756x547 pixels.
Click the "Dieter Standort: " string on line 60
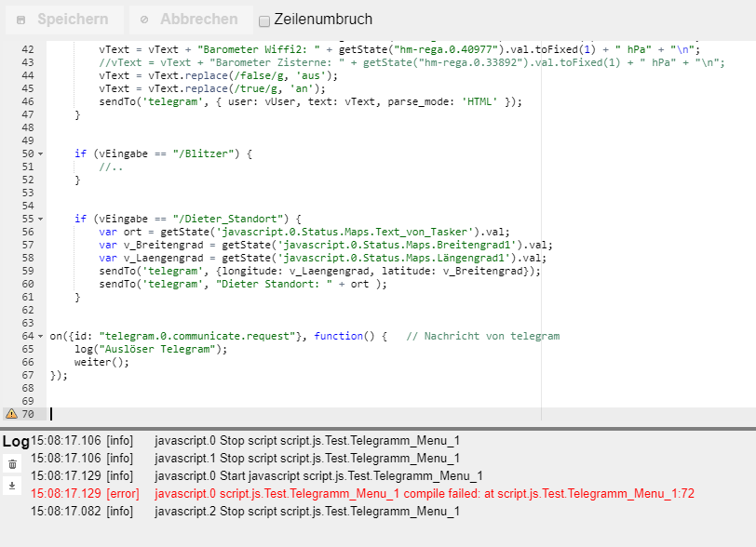click(274, 284)
